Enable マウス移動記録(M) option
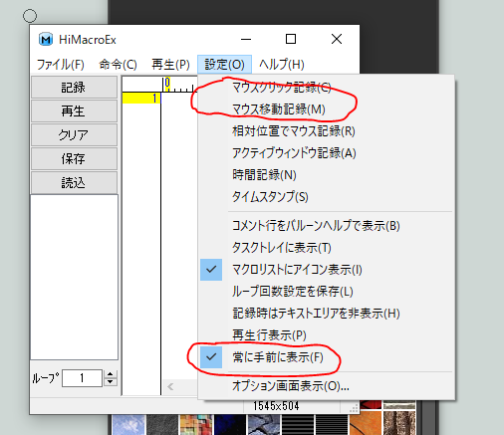 pyautogui.click(x=327, y=109)
